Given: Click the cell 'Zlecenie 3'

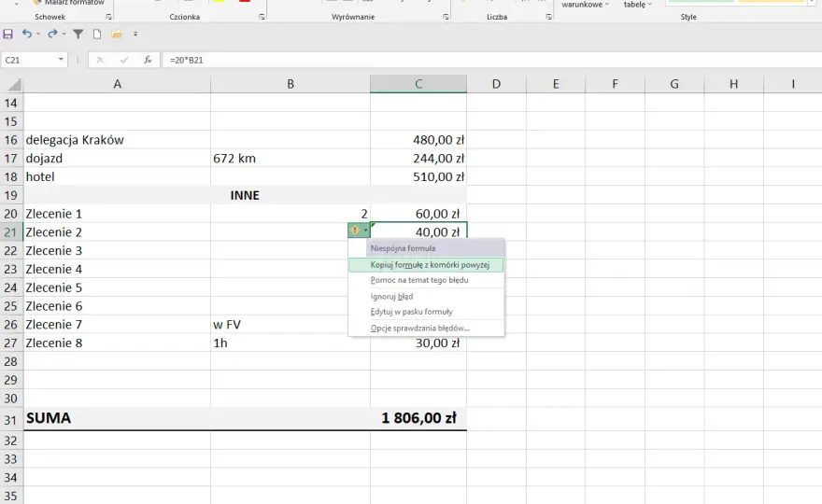Looking at the screenshot, I should pos(117,250).
